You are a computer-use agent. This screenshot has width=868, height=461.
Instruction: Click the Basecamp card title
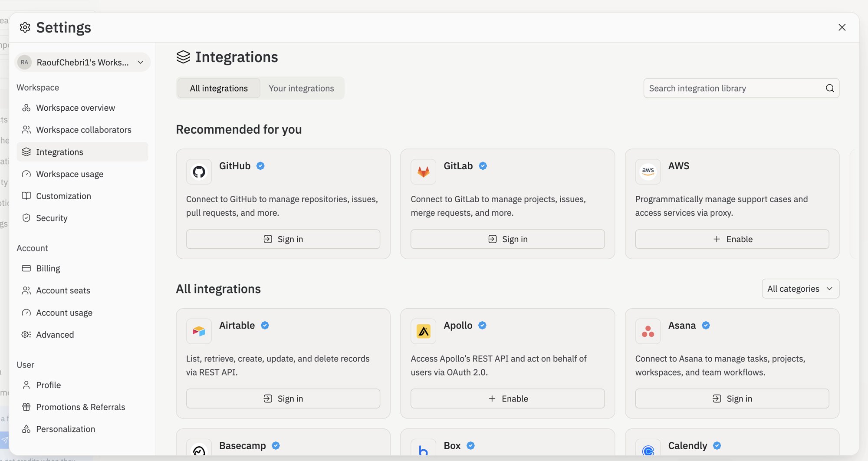click(x=243, y=445)
